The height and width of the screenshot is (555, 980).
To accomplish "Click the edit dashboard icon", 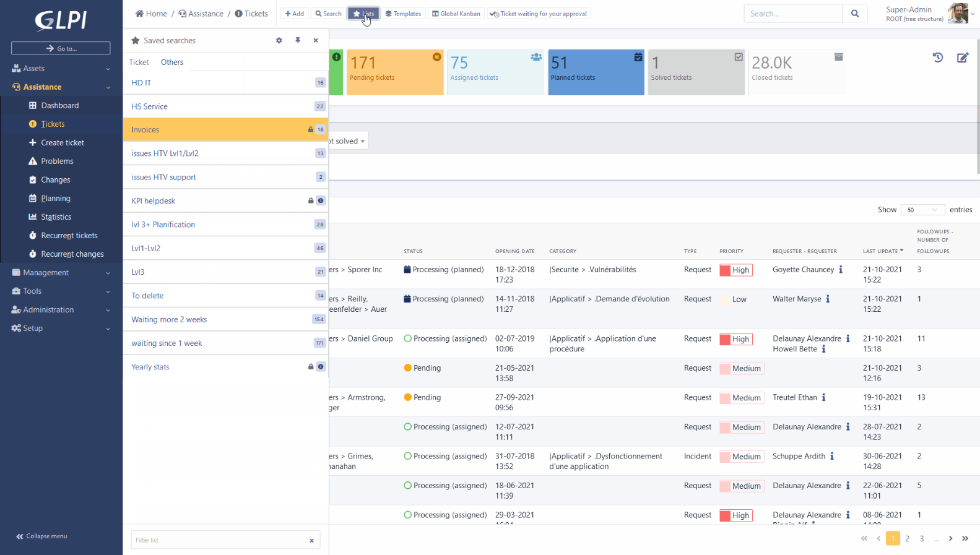I will (x=962, y=58).
